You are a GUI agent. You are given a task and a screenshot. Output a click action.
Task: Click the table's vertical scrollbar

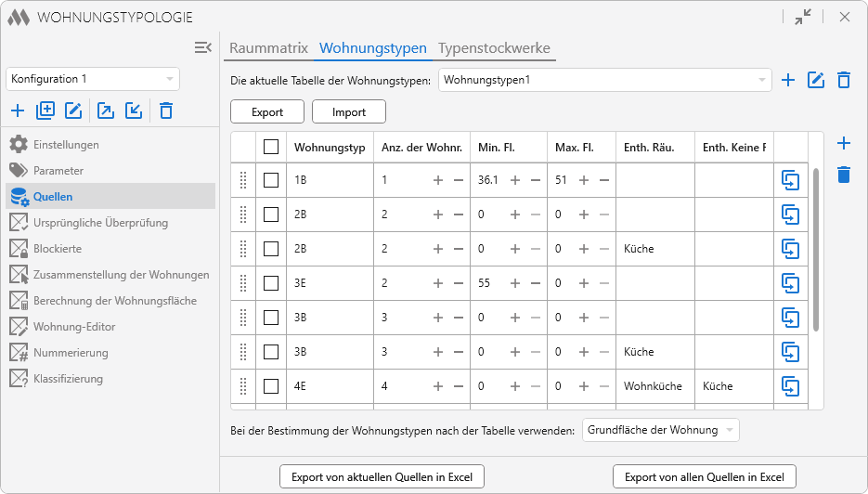[816, 249]
